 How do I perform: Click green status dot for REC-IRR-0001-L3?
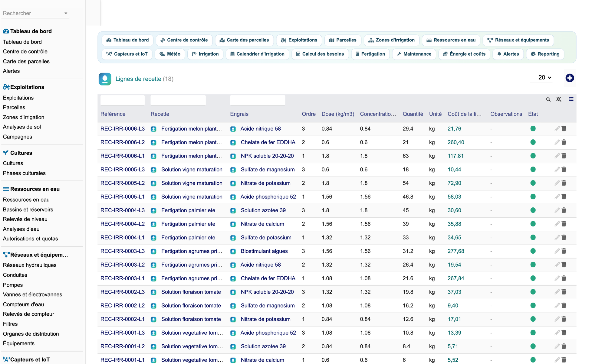coord(533,333)
